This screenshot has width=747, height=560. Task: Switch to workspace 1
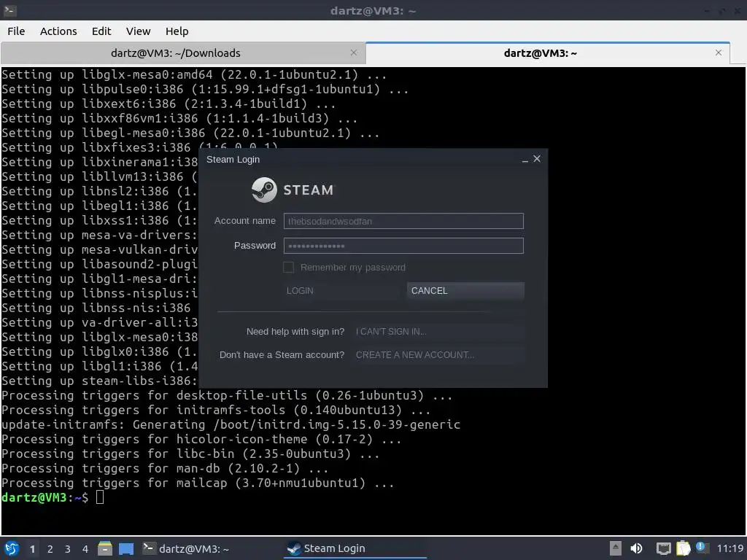(32, 549)
